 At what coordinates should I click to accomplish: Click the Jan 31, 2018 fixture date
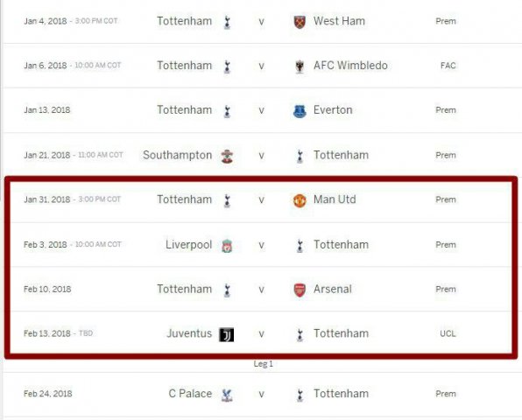click(47, 199)
